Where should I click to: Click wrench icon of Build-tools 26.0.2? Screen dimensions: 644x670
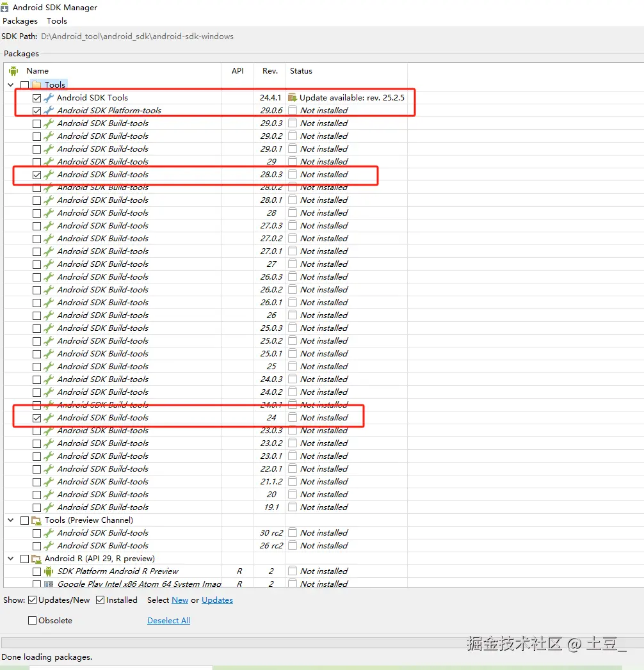49,290
